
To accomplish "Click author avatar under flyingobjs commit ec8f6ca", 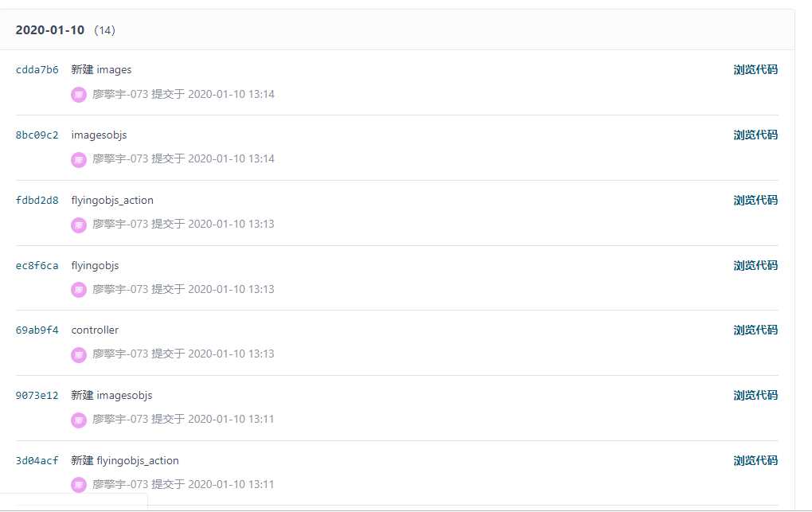I will tap(79, 290).
